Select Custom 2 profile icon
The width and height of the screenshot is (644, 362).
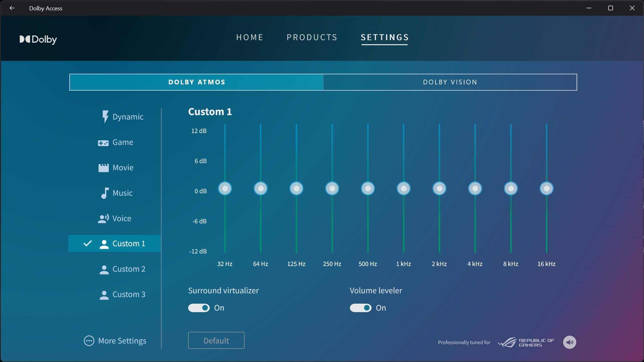pos(104,269)
